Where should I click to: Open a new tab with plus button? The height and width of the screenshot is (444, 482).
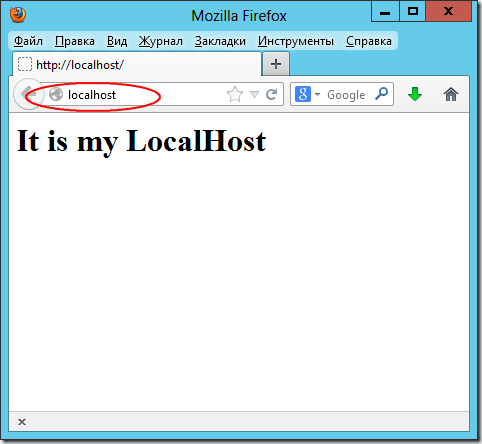[x=276, y=64]
